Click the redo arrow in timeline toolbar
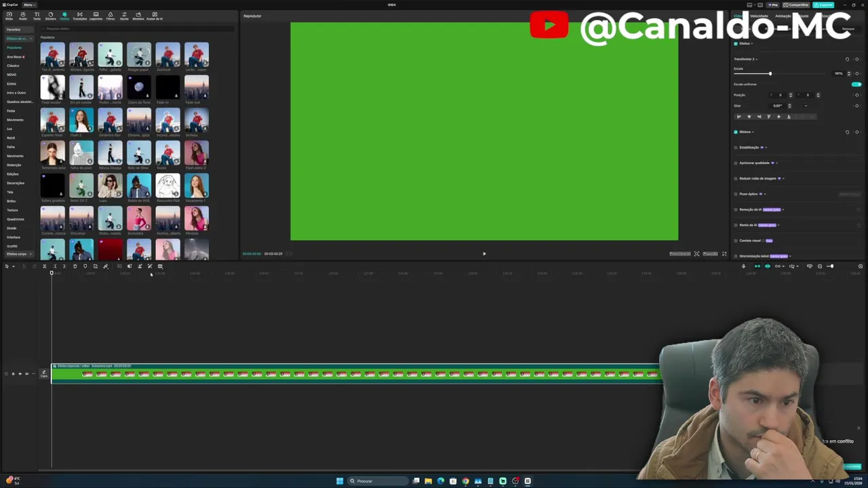The height and width of the screenshot is (488, 868). pyautogui.click(x=34, y=266)
